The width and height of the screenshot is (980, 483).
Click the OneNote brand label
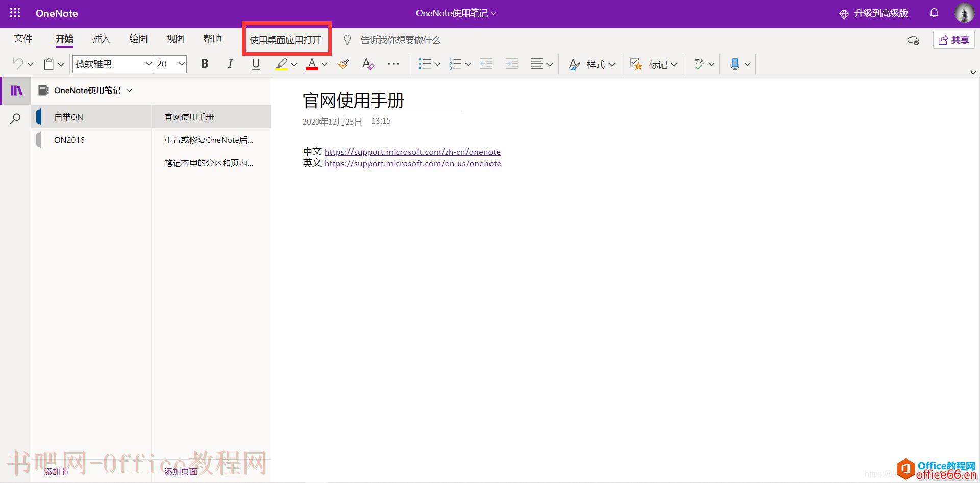pyautogui.click(x=57, y=13)
